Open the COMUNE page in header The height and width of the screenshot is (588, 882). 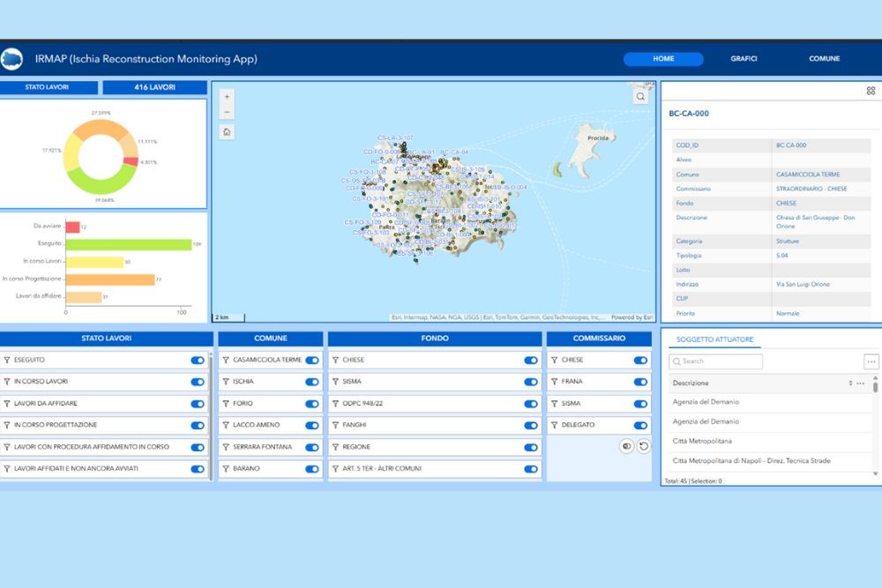click(x=824, y=59)
